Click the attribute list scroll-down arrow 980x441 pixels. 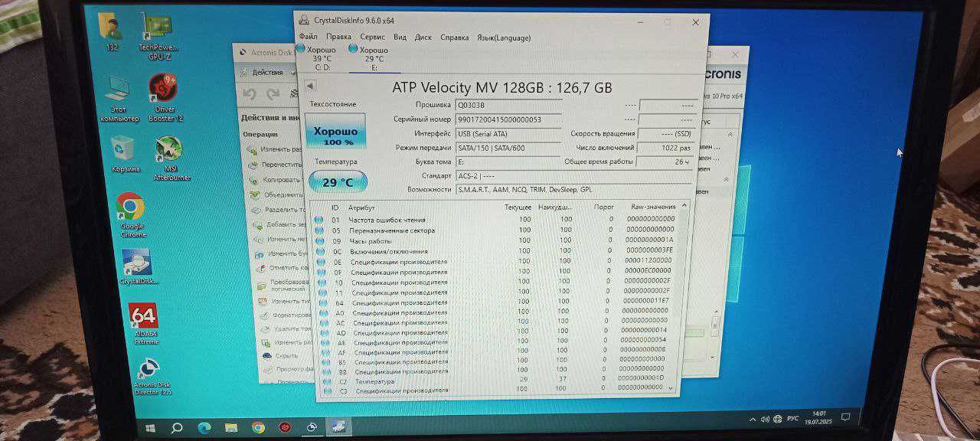tap(672, 388)
